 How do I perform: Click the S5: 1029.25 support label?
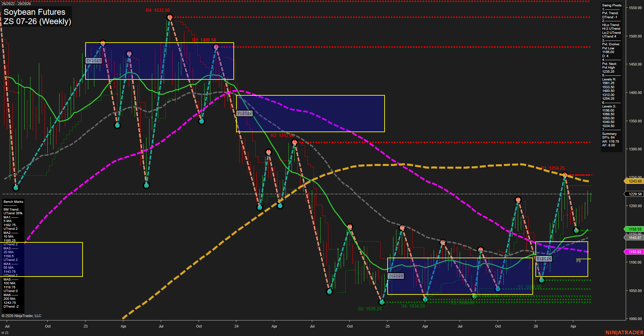[370, 309]
